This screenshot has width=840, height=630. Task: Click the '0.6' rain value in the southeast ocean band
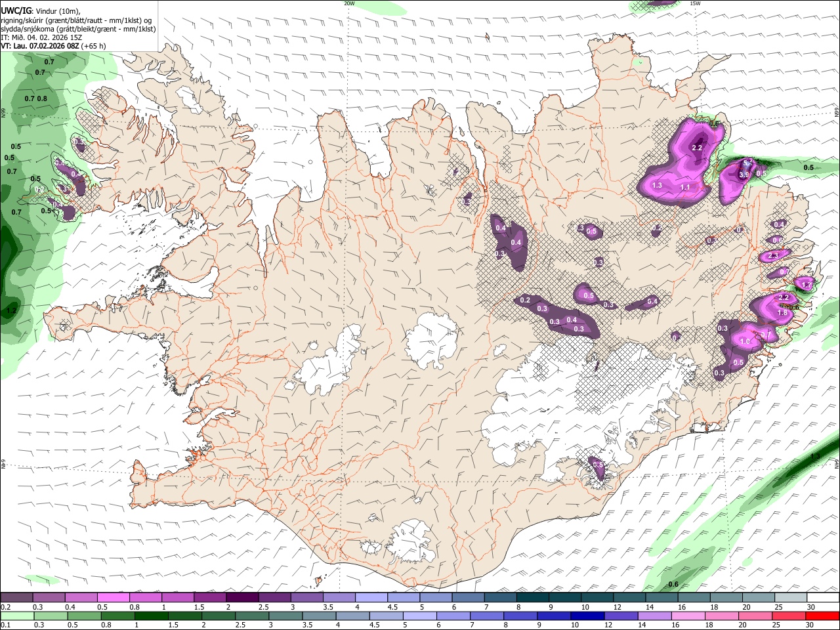pos(673,584)
